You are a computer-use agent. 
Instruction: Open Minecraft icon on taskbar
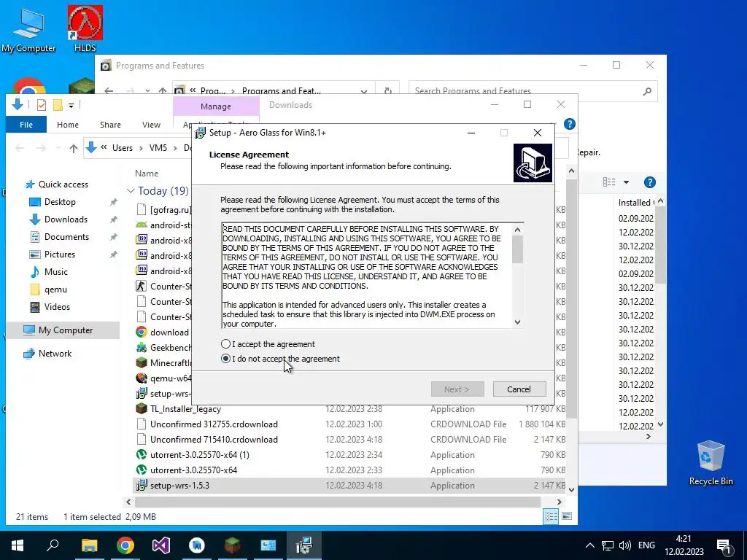233,545
